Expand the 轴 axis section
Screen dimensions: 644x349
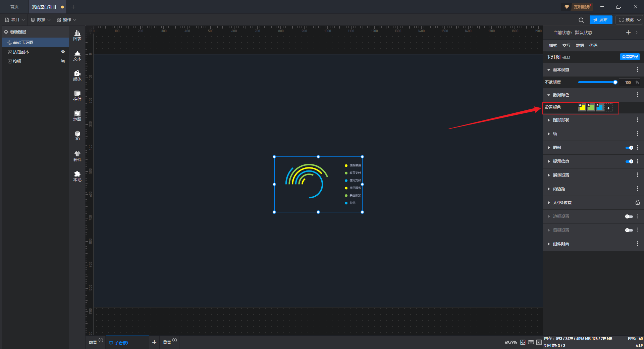pos(549,134)
